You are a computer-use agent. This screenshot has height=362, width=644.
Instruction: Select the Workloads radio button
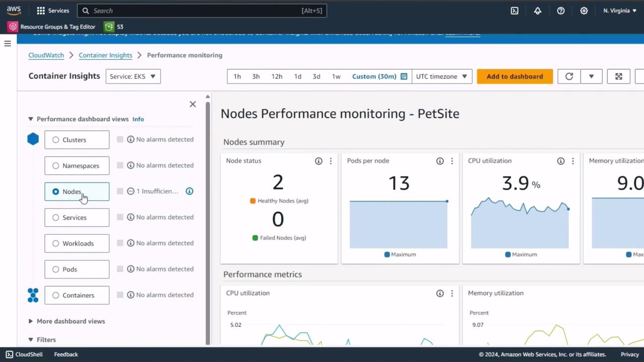tap(55, 243)
